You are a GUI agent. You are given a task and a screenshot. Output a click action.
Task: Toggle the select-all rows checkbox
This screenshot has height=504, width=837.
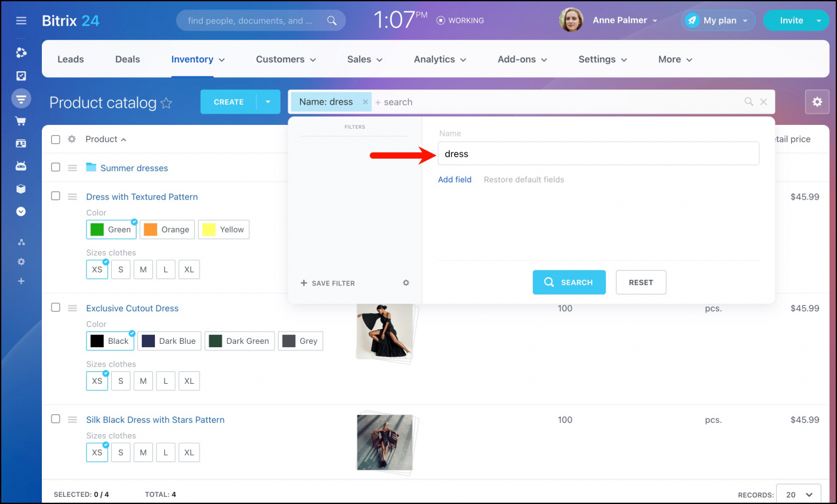[56, 139]
